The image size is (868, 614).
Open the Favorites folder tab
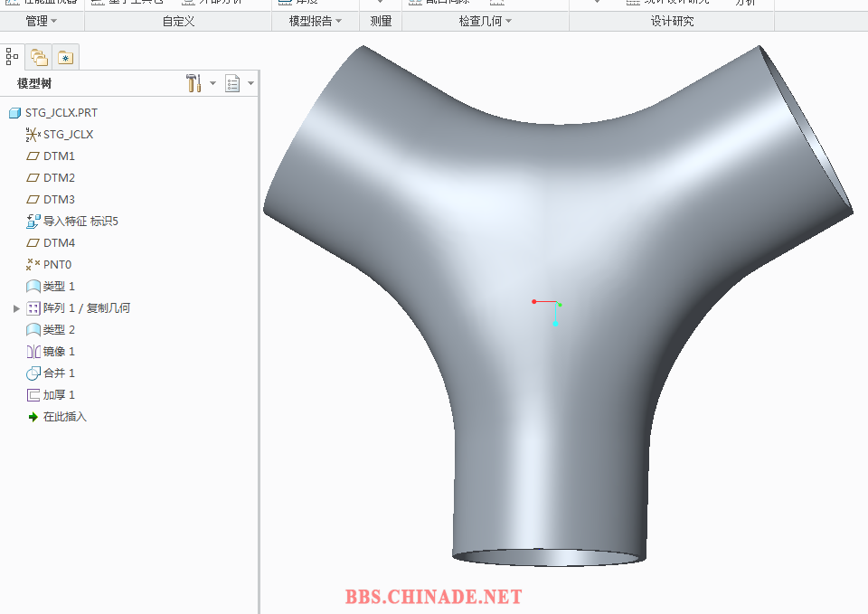(x=65, y=57)
